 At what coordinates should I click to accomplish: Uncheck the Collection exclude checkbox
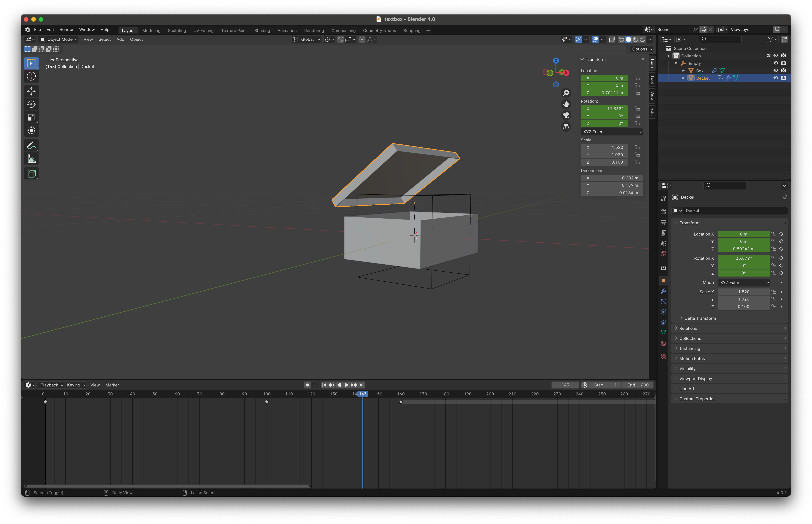point(768,56)
